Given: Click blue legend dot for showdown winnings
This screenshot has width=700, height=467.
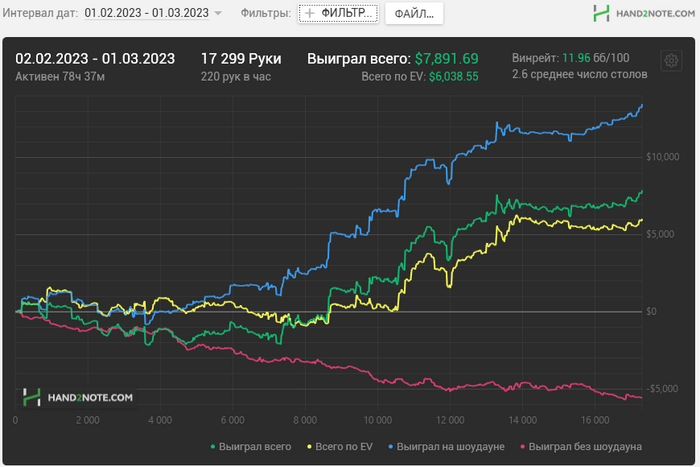Looking at the screenshot, I should 391,446.
